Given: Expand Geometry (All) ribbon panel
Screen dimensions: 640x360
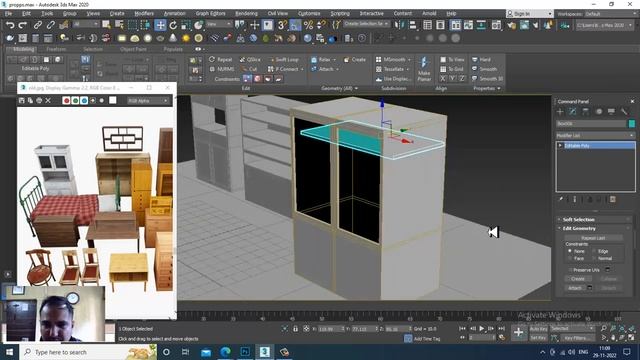Looking at the screenshot, I should (x=339, y=88).
